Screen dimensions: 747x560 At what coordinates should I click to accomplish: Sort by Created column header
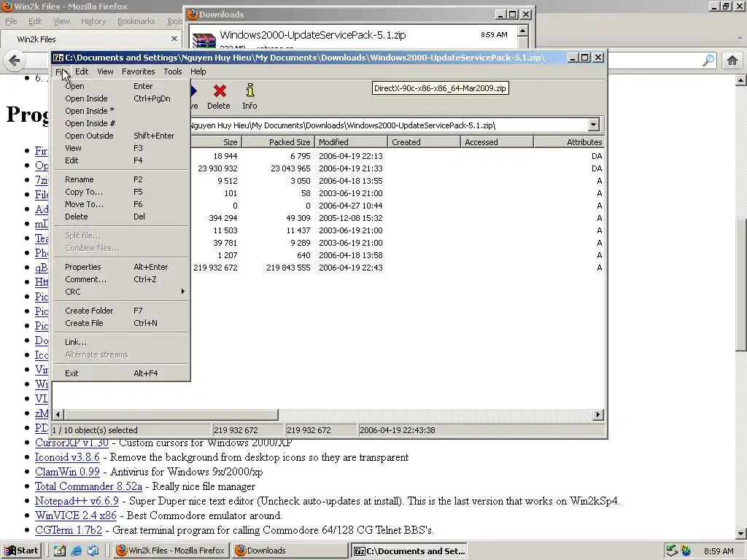pos(424,142)
